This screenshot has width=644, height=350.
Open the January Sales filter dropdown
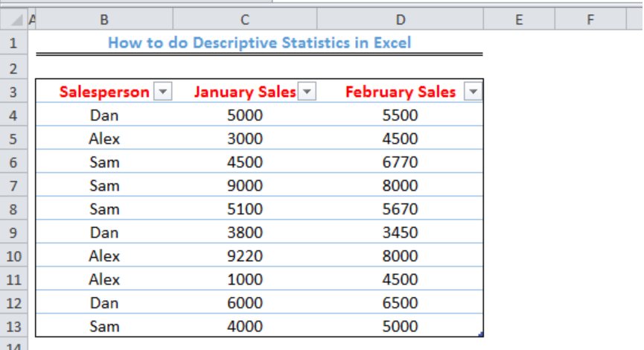pyautogui.click(x=307, y=91)
